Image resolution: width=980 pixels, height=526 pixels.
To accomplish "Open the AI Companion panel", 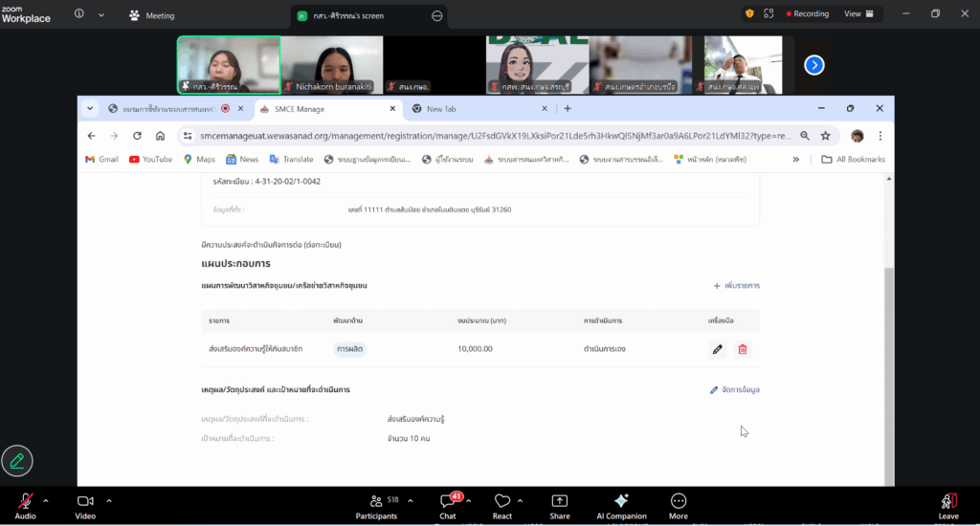I will pos(620,506).
